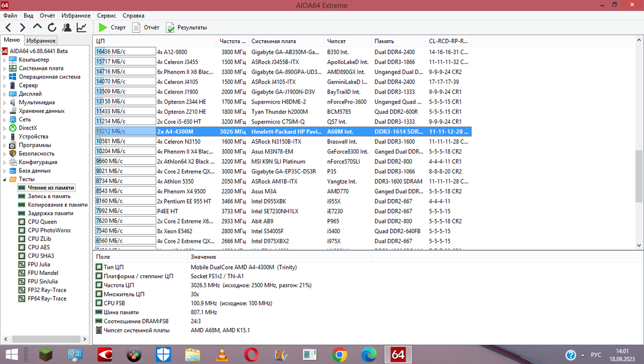Screen dimensions: 644x364
Task: Select Конфигурация in the tree
Action: (x=38, y=162)
